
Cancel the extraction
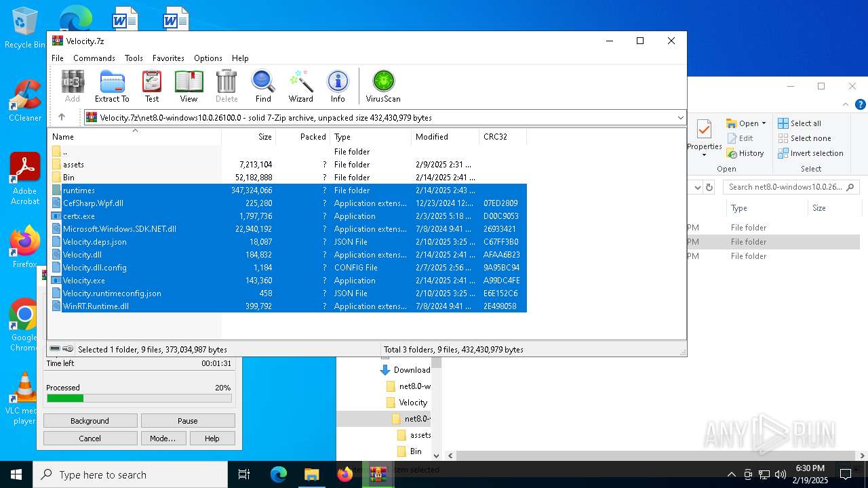pyautogui.click(x=90, y=439)
